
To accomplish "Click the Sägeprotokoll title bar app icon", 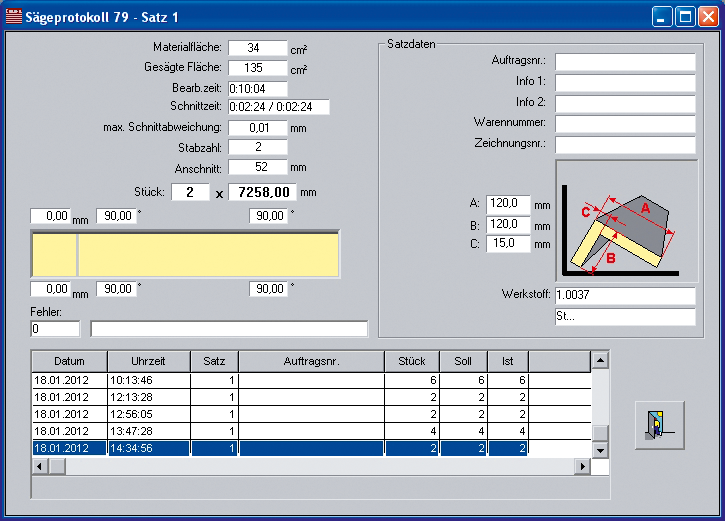I will (x=14, y=17).
